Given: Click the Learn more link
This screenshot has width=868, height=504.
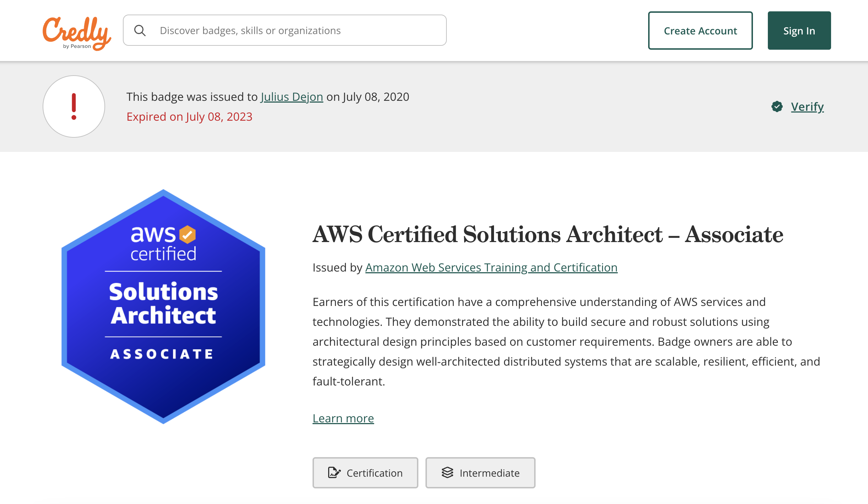Looking at the screenshot, I should pyautogui.click(x=343, y=418).
